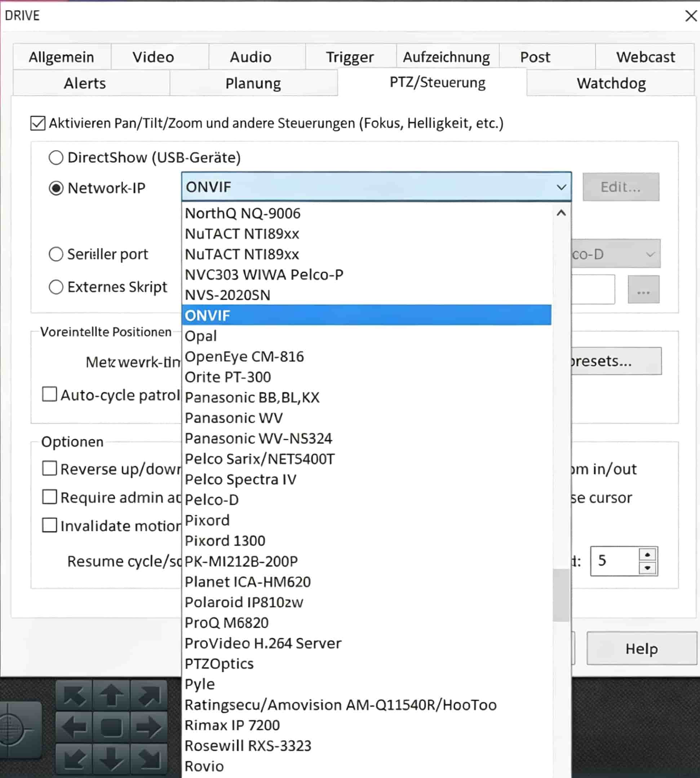
Task: Toggle the Require admin checkbox
Action: pyautogui.click(x=49, y=497)
